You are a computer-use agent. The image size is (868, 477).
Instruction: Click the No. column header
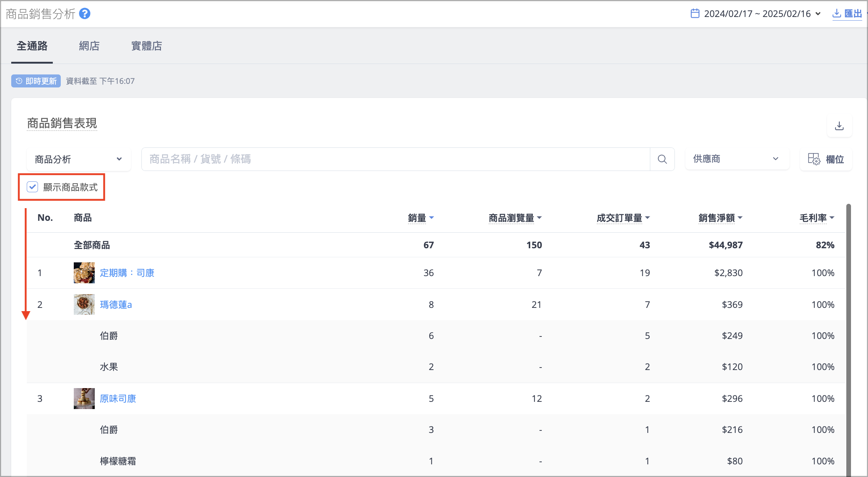coord(45,218)
